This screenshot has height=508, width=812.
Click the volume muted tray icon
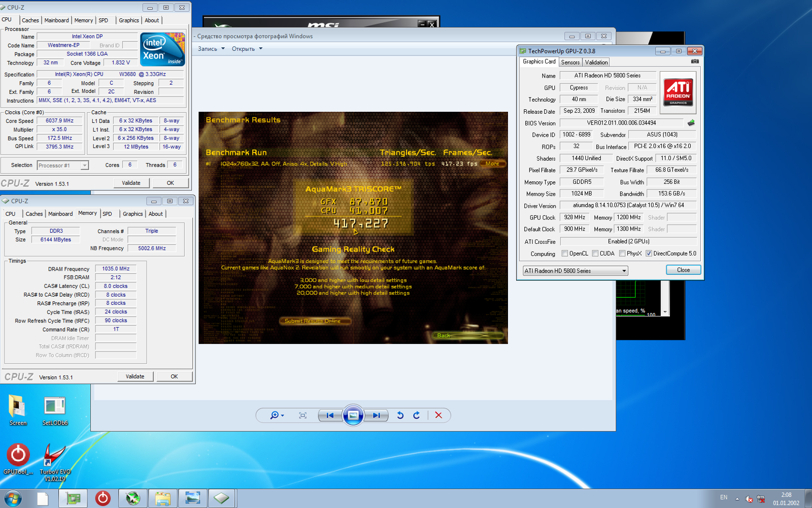(749, 499)
